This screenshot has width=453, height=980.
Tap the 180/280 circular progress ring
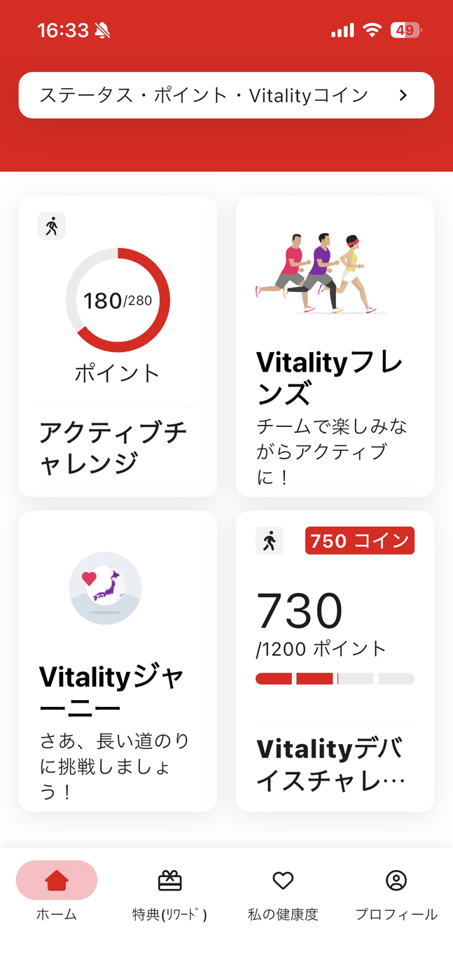(118, 300)
